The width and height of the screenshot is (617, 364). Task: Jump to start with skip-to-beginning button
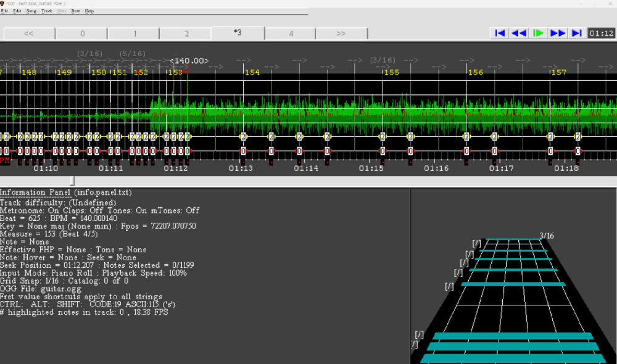click(x=500, y=33)
